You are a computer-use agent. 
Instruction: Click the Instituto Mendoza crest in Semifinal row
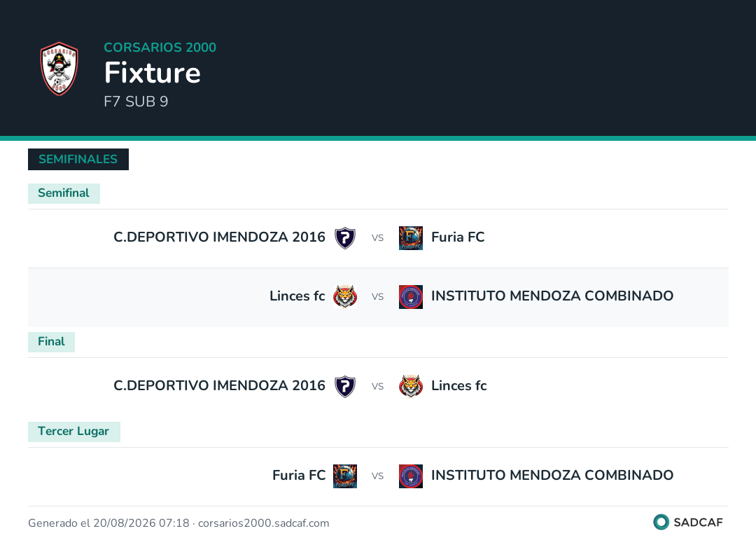411,296
